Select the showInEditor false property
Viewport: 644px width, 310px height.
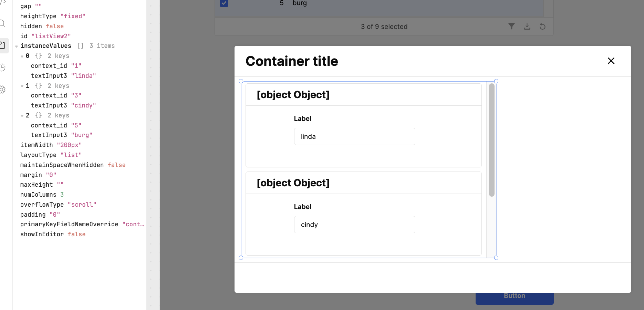[x=53, y=234]
